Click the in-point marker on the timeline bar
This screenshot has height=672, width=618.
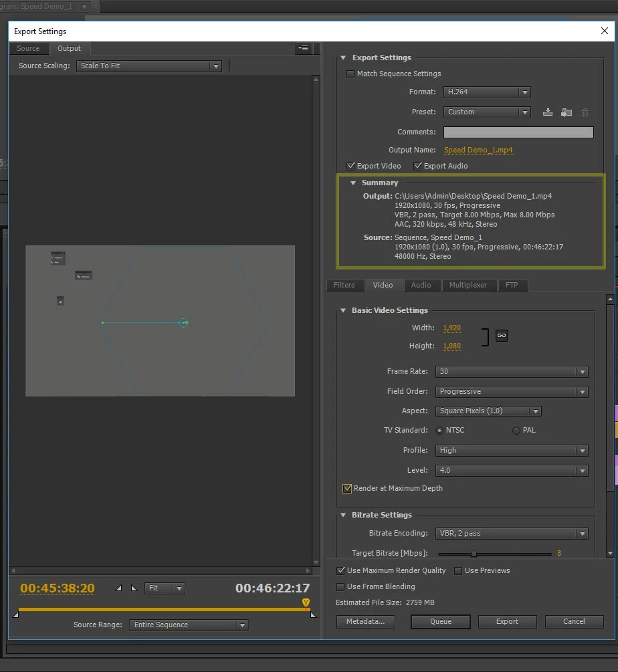(x=15, y=615)
